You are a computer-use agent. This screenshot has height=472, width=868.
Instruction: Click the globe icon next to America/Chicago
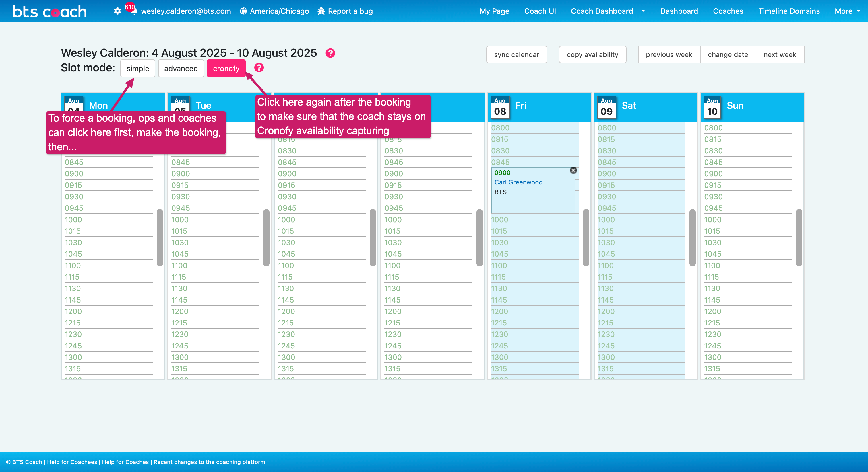(243, 11)
